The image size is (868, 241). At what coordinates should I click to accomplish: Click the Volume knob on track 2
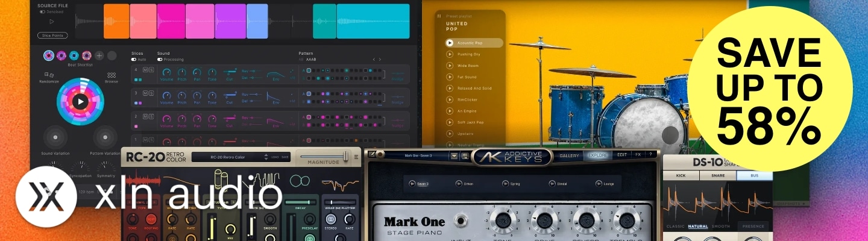(x=166, y=119)
